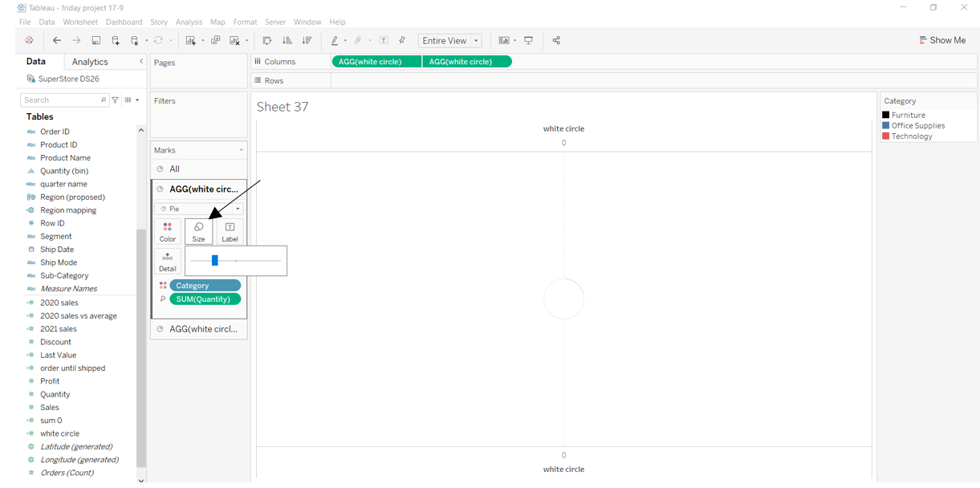Image resolution: width=980 pixels, height=488 pixels.
Task: Redo action with forward arrow
Action: [76, 40]
